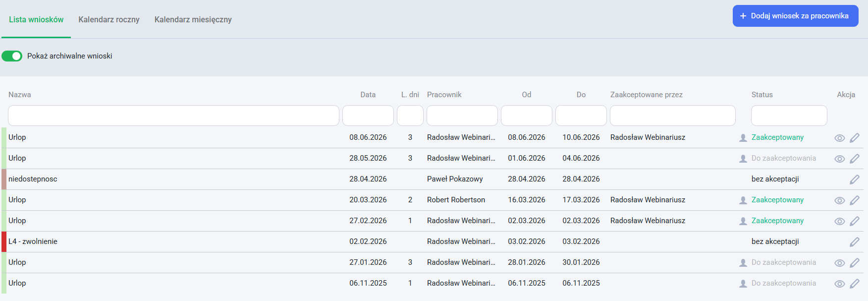Screen dimensions: 868x301
Task: View the Urlop request dated 06.11.2025
Action: pyautogui.click(x=839, y=284)
